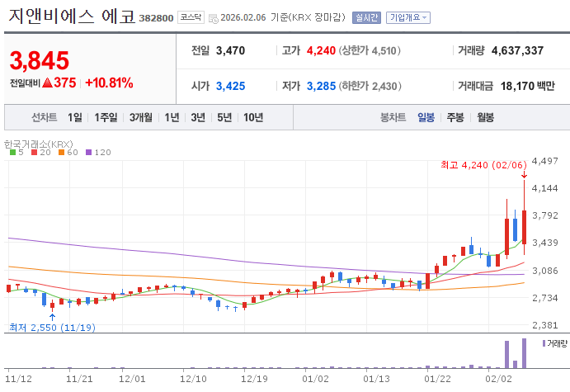The height and width of the screenshot is (392, 570).
Task: Switch to 월봉 candlestick chart
Action: click(x=485, y=117)
